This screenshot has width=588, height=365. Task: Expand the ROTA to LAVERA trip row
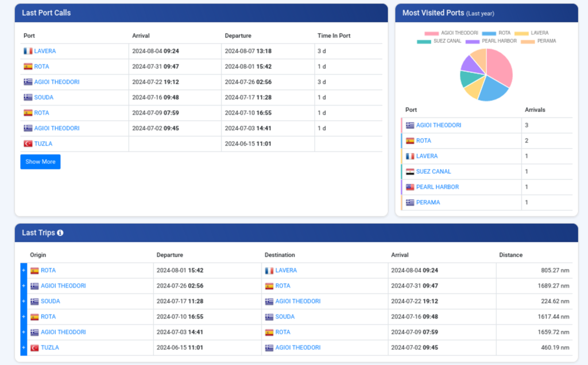click(x=24, y=270)
